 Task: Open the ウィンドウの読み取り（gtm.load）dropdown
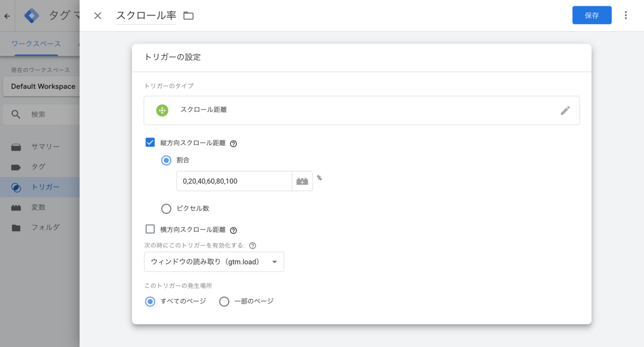tap(214, 262)
